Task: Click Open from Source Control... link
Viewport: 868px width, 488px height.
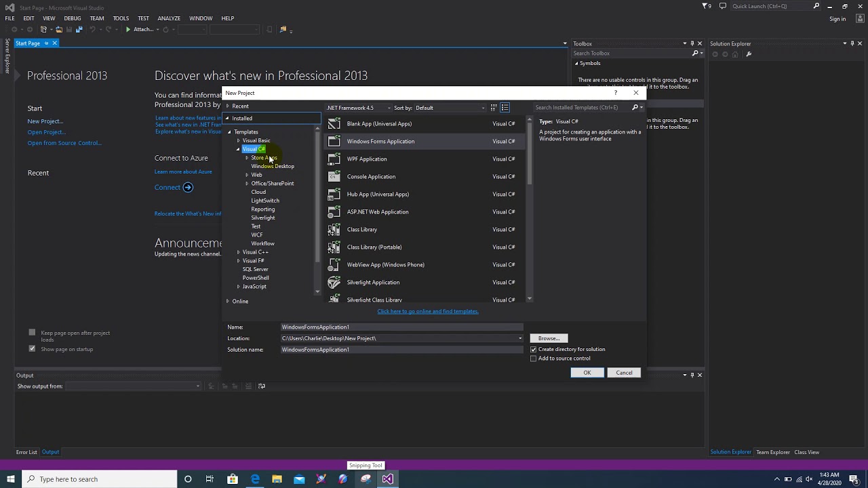Action: click(x=64, y=143)
